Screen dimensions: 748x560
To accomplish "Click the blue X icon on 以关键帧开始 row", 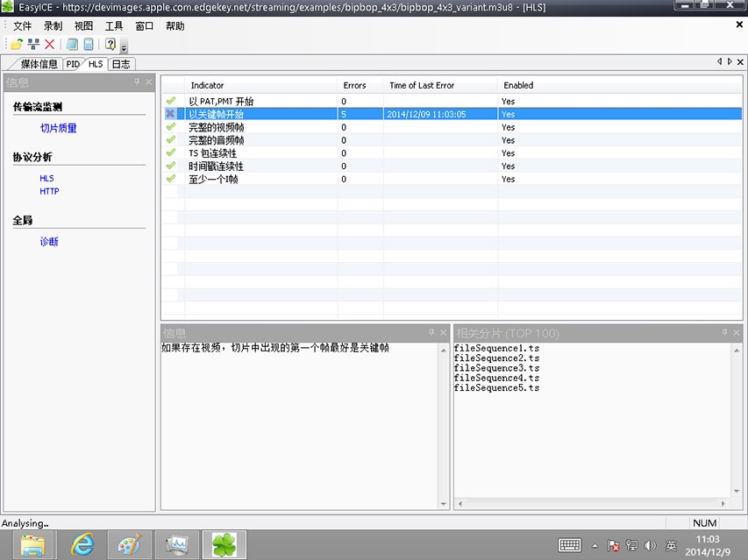I will click(170, 114).
